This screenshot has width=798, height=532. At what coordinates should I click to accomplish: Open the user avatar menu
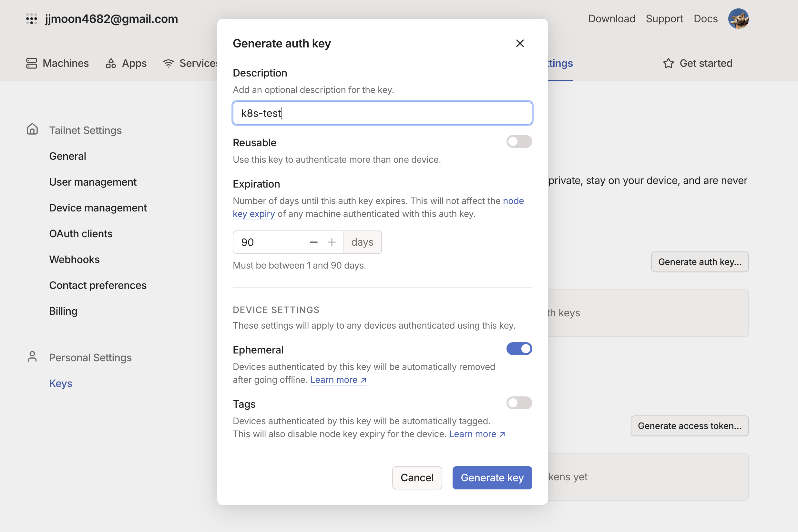(x=738, y=19)
